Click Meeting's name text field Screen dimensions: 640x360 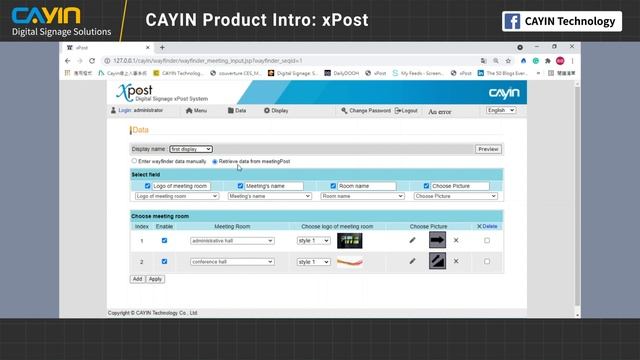274,186
